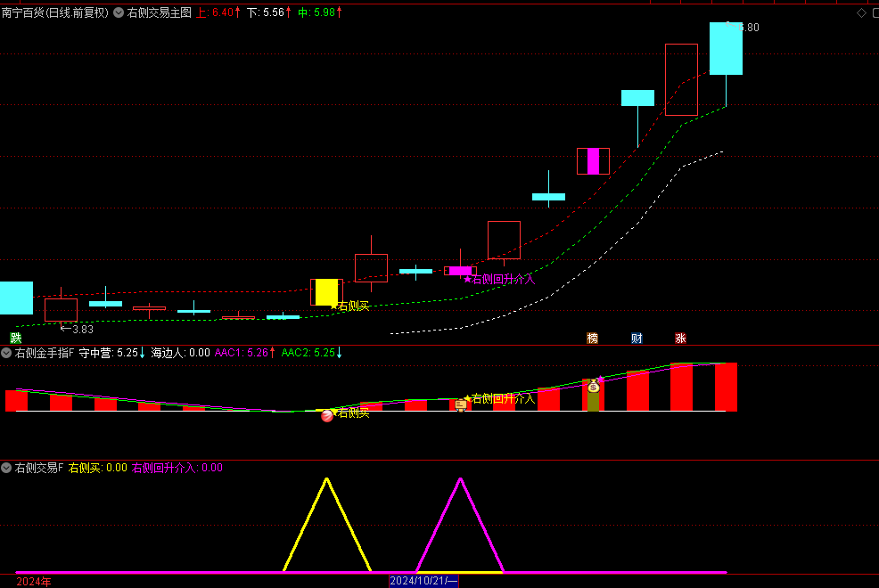Click the 南宁百货(日线.前复权) title
The height and width of the screenshot is (588, 879).
55,12
